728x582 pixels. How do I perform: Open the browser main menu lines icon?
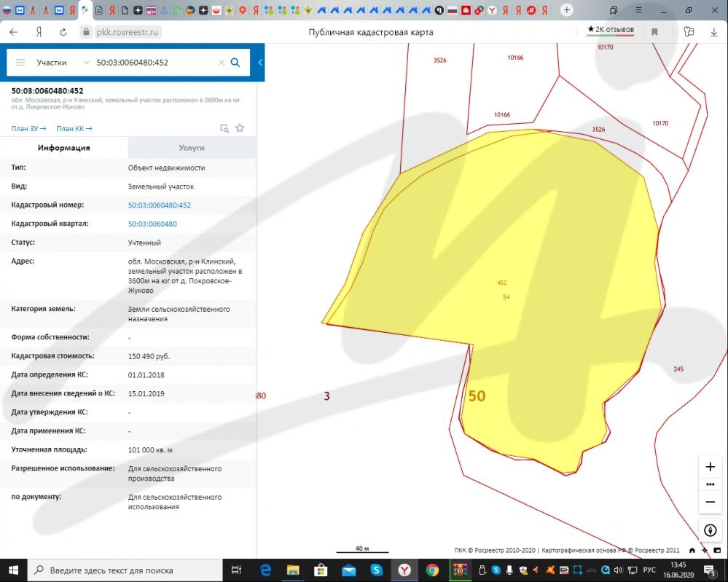(639, 9)
